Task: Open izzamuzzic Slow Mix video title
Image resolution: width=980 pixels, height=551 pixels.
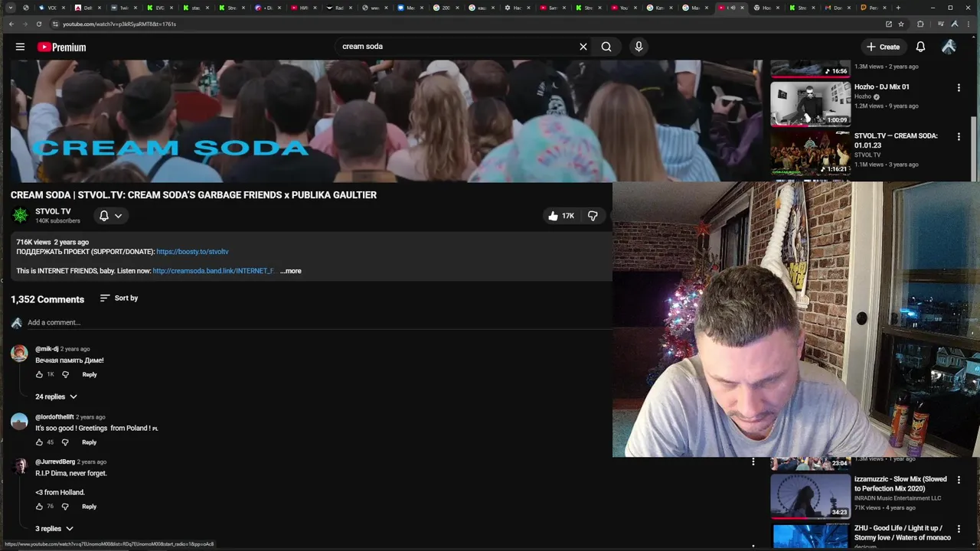Action: 900,484
